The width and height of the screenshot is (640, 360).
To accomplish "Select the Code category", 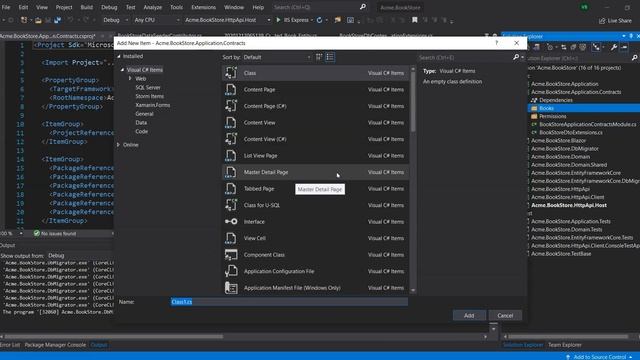I will (142, 131).
